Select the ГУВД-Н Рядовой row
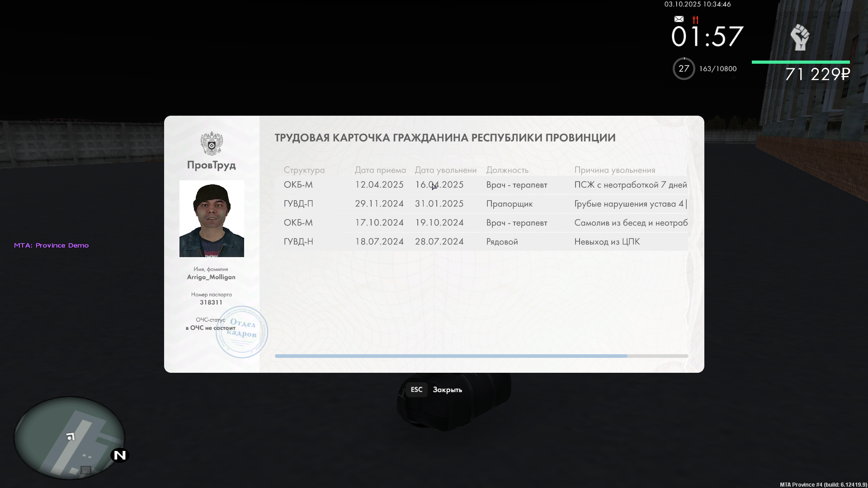 pyautogui.click(x=481, y=242)
